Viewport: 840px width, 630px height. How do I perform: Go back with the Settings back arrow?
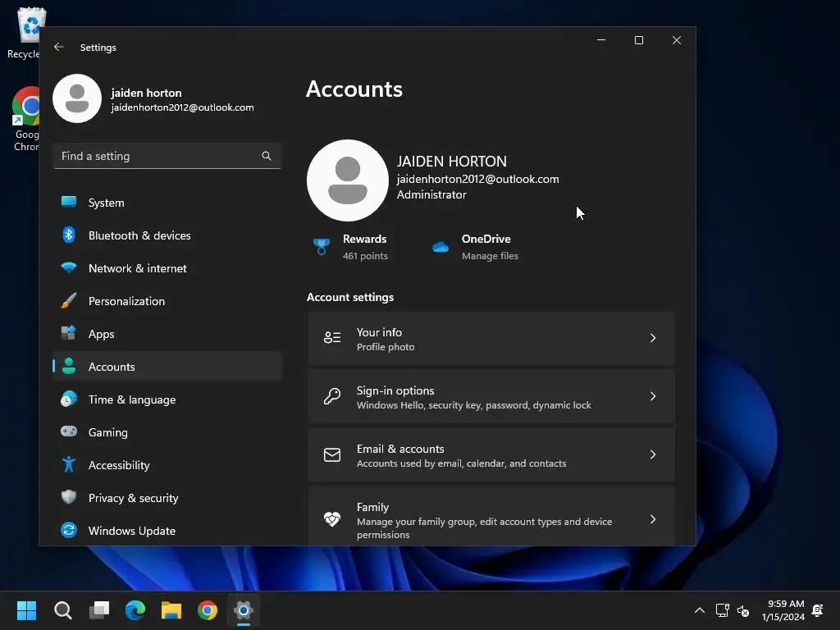(x=59, y=47)
